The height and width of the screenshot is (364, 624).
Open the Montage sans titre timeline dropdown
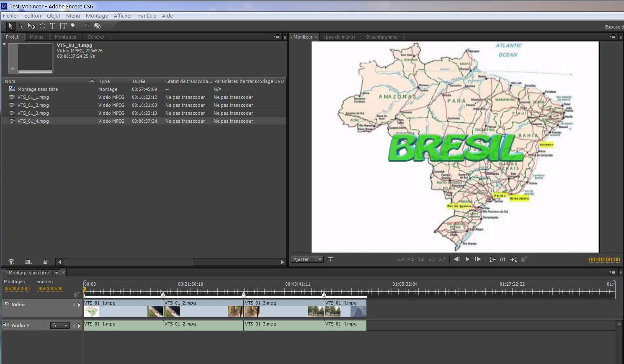click(56, 273)
